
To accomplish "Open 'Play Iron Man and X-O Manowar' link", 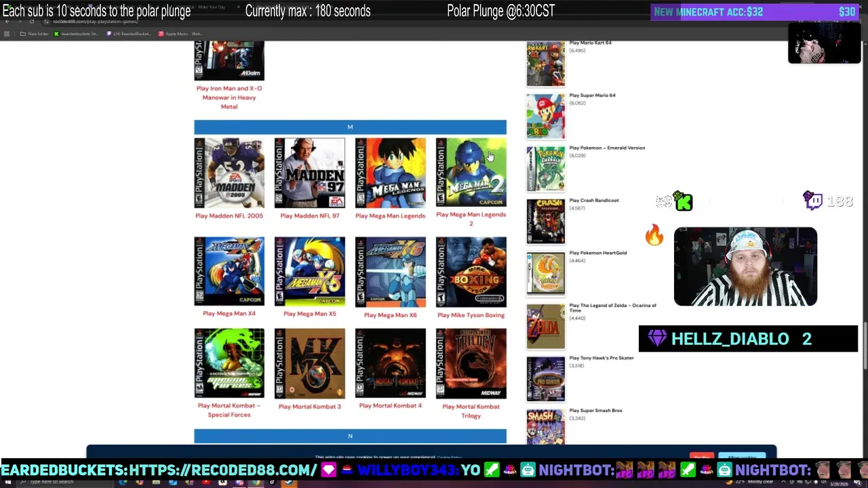I will point(229,97).
